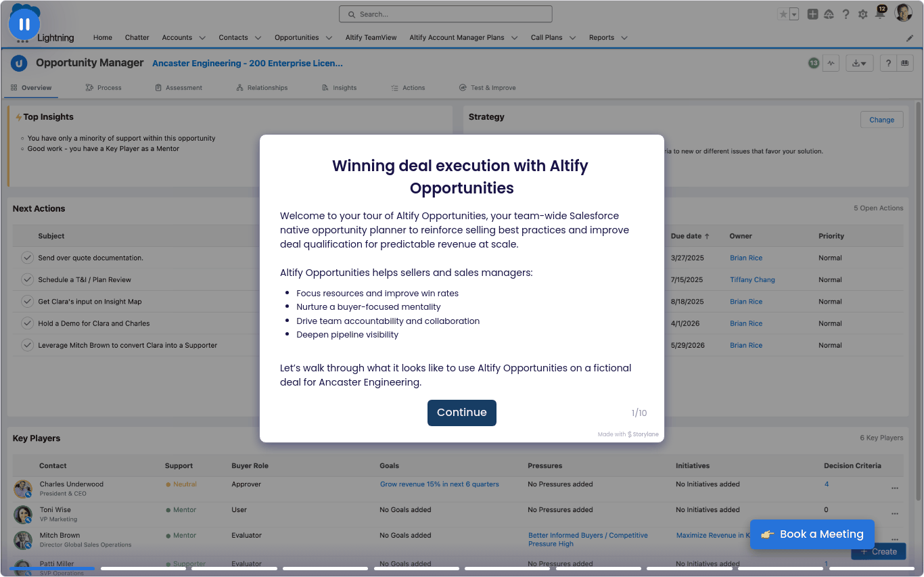Expand the Call Plans nav chevron

pos(572,38)
